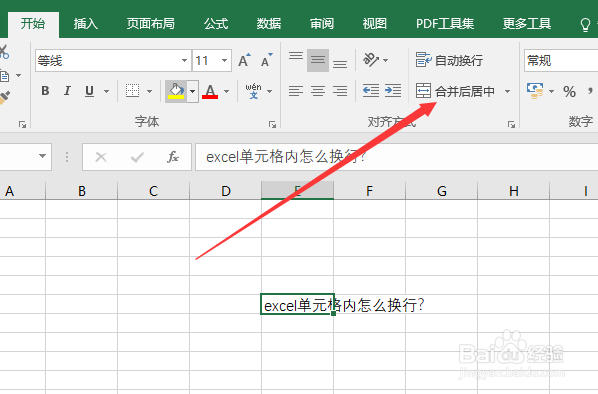This screenshot has height=394, width=598.
Task: Align text left
Action: (x=296, y=91)
